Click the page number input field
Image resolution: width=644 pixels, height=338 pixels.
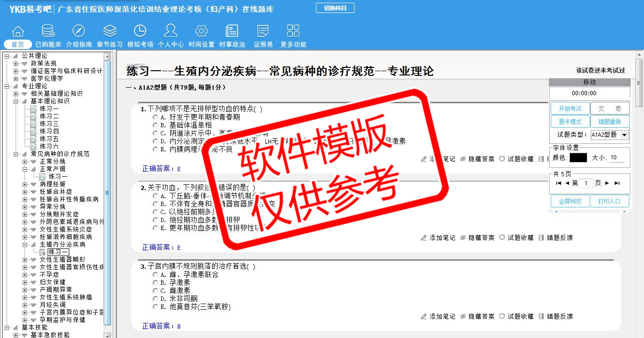[586, 183]
